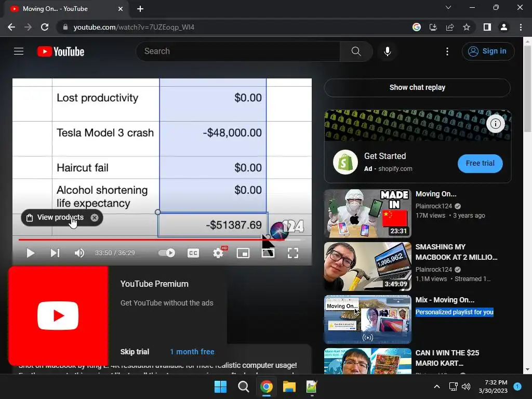
Task: Bookmark this page with star icon
Action: tap(467, 27)
